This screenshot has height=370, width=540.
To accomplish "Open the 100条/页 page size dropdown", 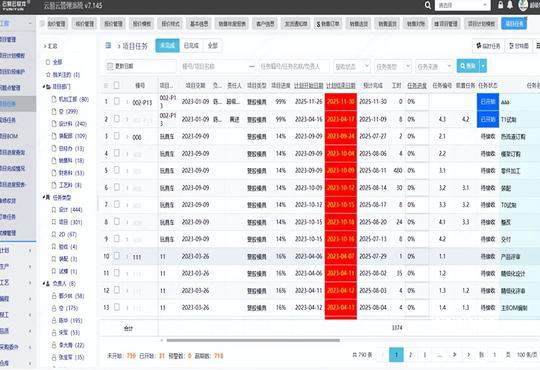I will coord(527,355).
